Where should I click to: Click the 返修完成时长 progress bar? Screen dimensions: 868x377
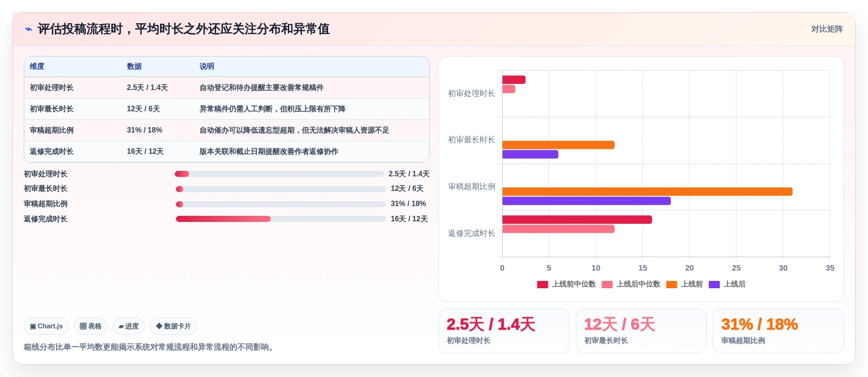point(281,219)
